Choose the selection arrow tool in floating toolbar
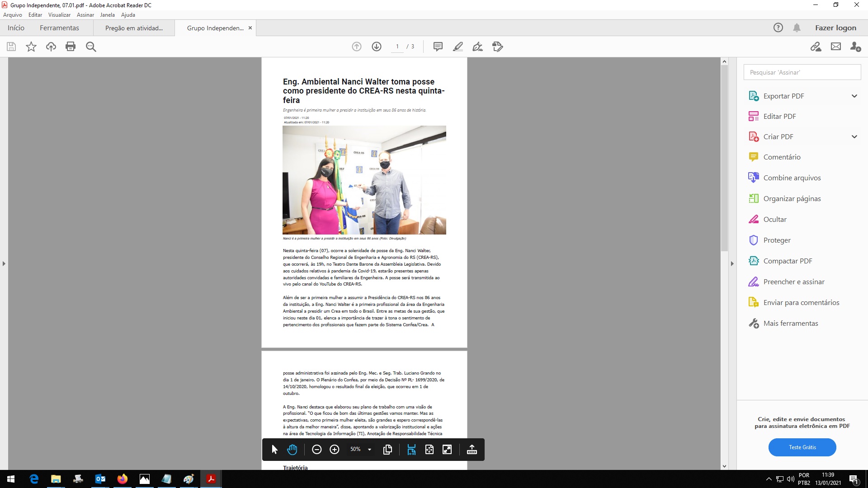This screenshot has height=488, width=868. point(274,449)
